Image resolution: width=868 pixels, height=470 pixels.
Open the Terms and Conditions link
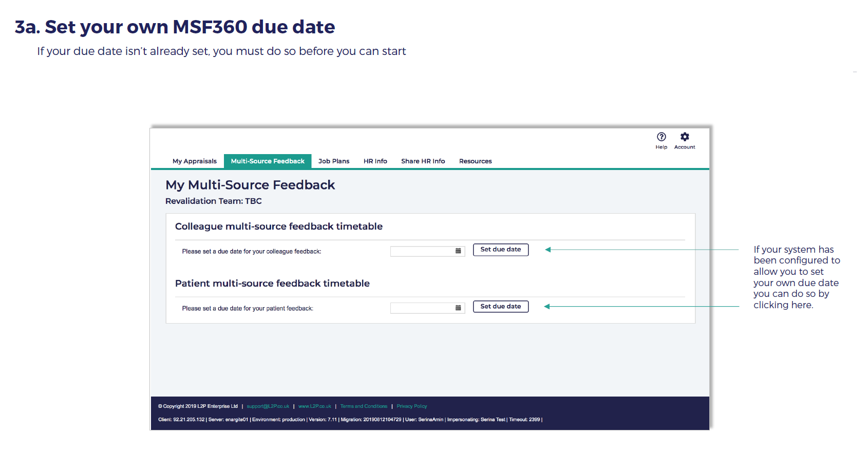[x=364, y=406]
